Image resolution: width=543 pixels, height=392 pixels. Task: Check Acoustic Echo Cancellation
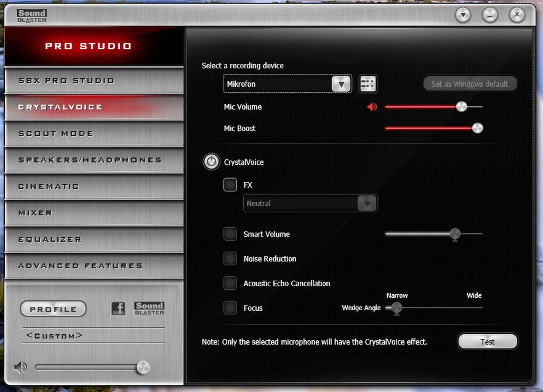point(230,283)
